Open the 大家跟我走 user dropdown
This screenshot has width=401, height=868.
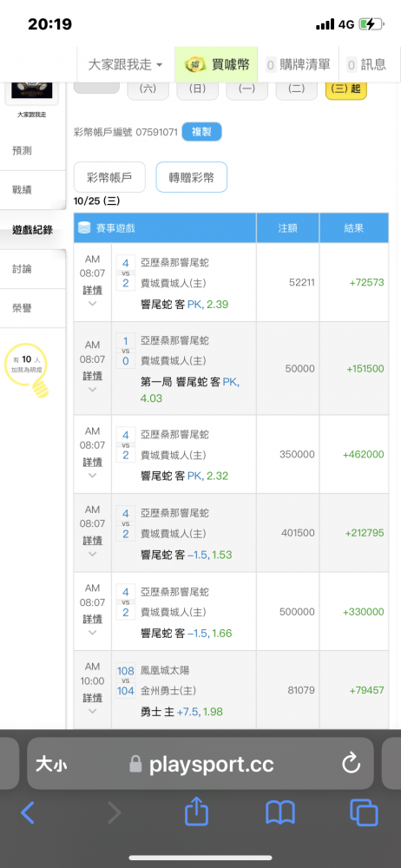(x=125, y=65)
